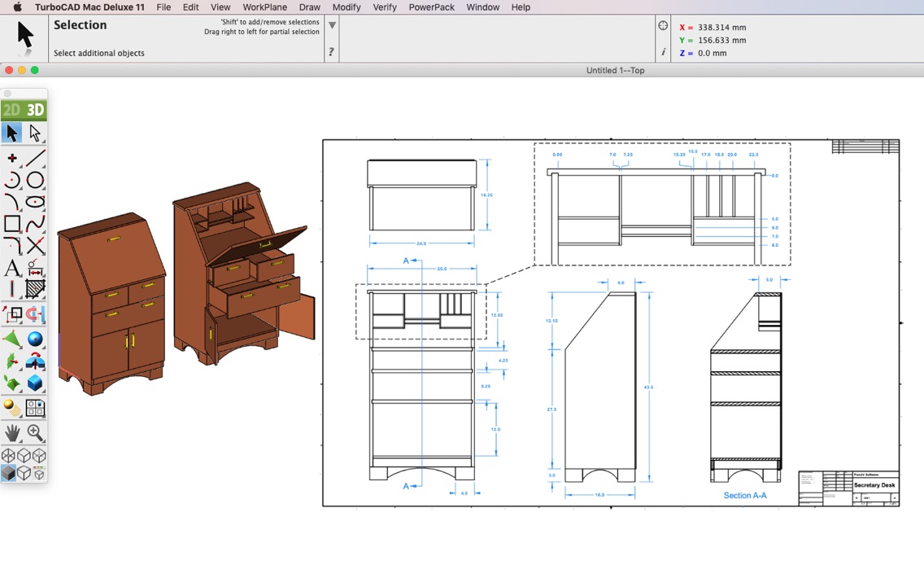Open the PowerPack menu

tap(431, 7)
